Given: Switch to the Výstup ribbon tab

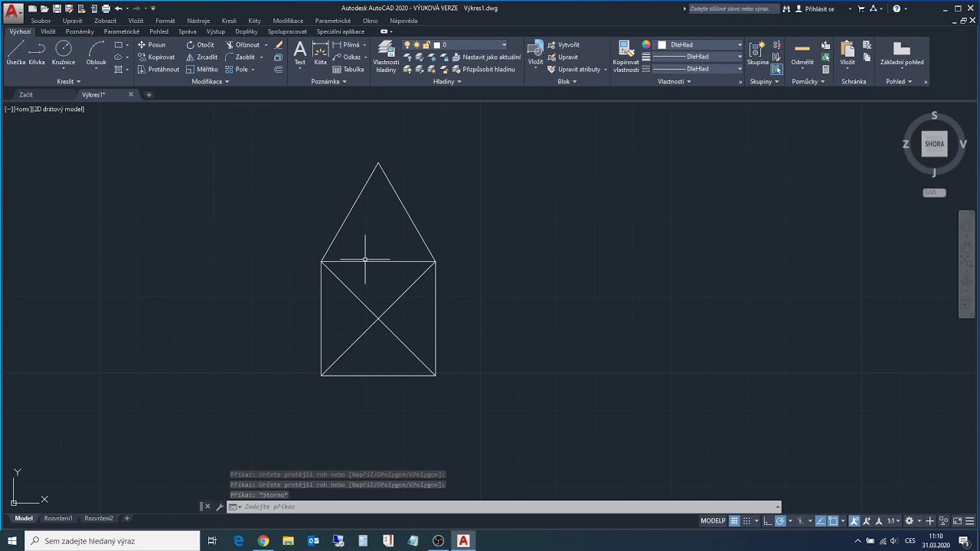Looking at the screenshot, I should coord(216,32).
